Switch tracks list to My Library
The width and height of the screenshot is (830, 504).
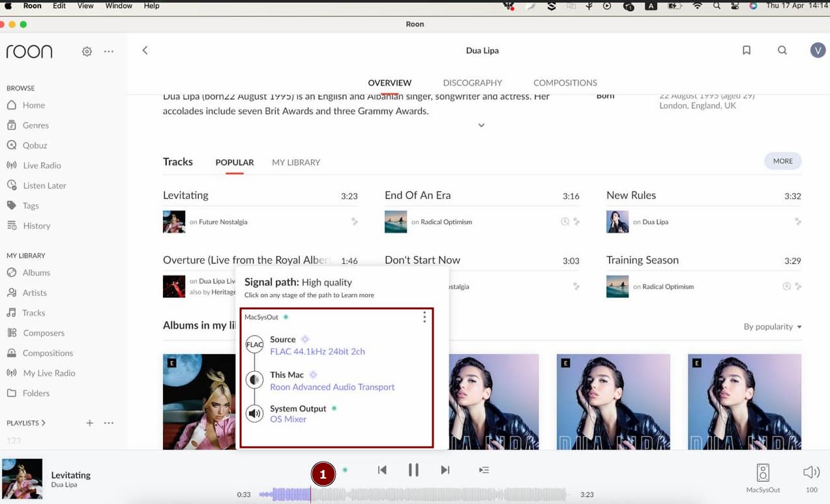tap(296, 162)
